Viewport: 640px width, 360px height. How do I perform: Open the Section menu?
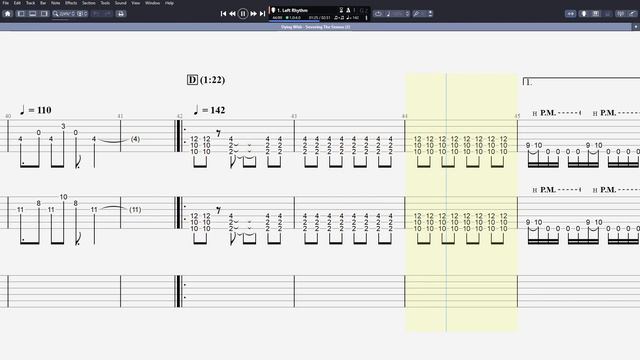[x=89, y=3]
